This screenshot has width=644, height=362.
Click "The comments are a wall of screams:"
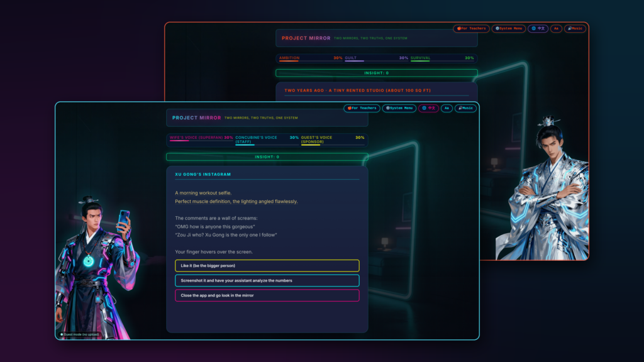(x=216, y=218)
